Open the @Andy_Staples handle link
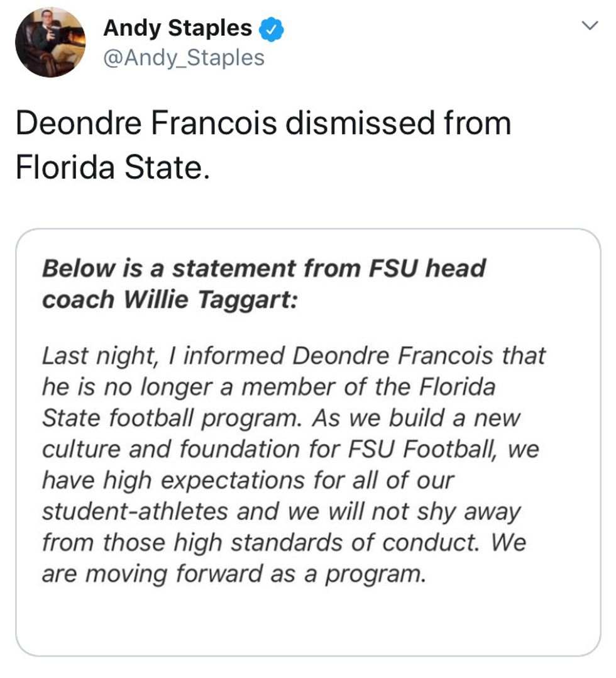The width and height of the screenshot is (616, 678). [184, 58]
